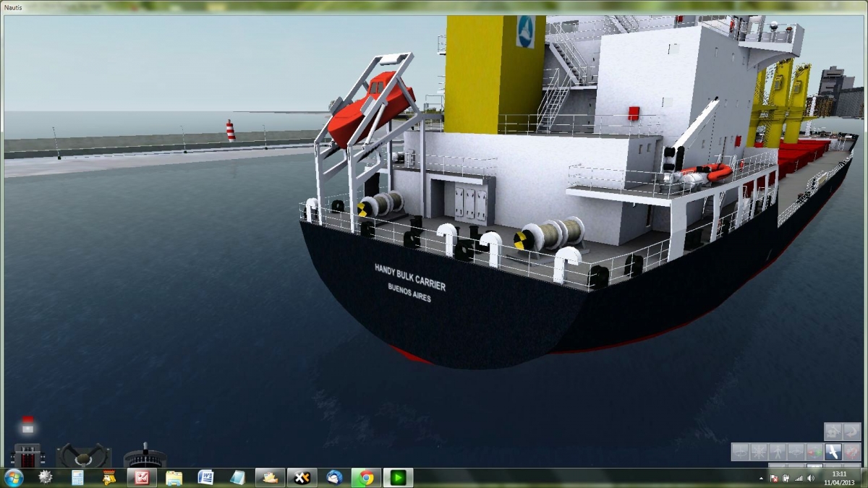868x488 pixels.
Task: Switch to the green play-button taskbar app
Action: 398,477
